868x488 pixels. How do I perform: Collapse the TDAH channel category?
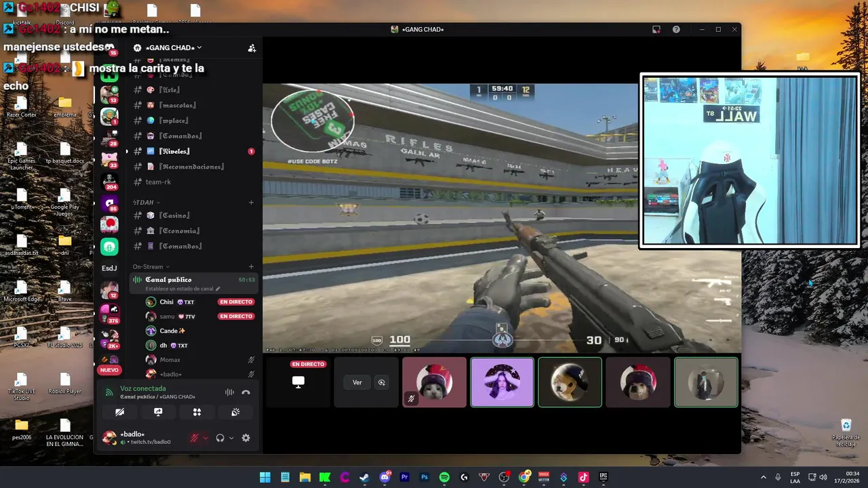(x=146, y=202)
